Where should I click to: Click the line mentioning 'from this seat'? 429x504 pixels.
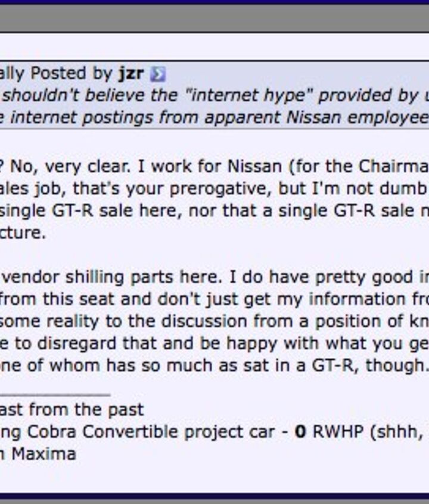tap(214, 299)
